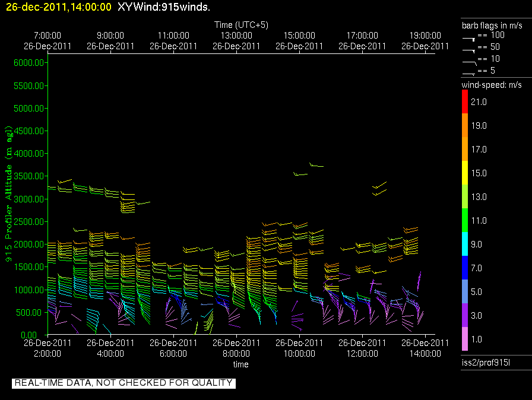Image resolution: width=532 pixels, height=400 pixels.
Task: Click the '8:00:00' bottom axis time label
Action: pyautogui.click(x=236, y=354)
